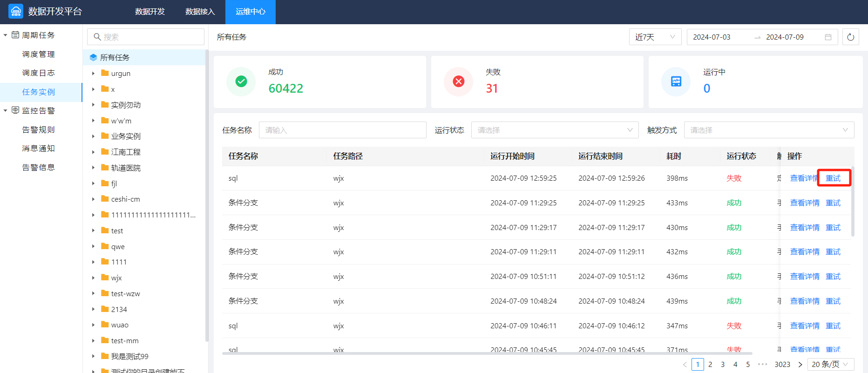Click the red failure X icon
868x373 pixels.
pyautogui.click(x=459, y=82)
